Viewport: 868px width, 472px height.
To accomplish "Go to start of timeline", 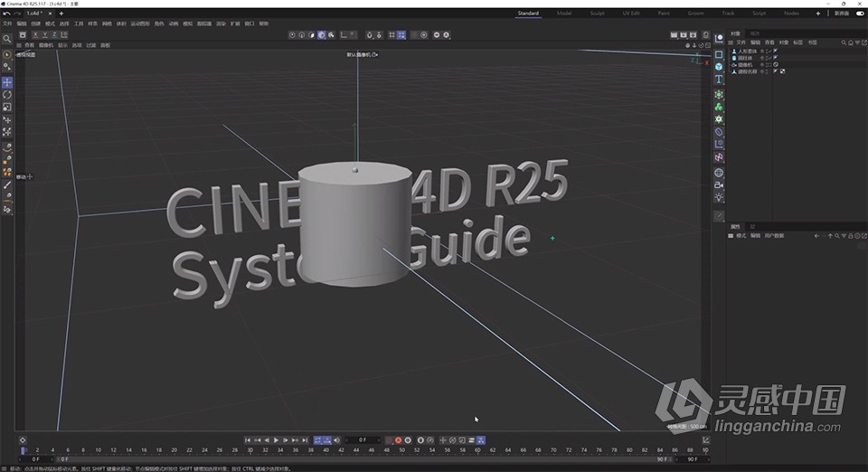I will coord(248,440).
